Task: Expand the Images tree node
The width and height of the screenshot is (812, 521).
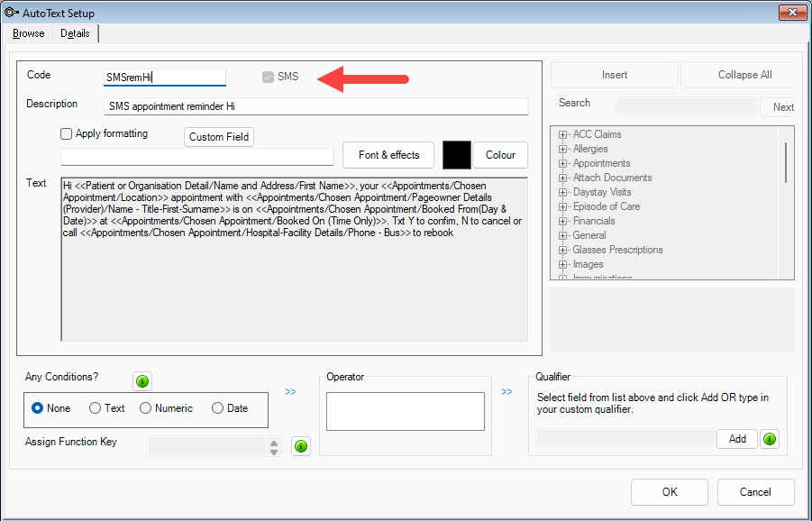Action: pos(562,265)
